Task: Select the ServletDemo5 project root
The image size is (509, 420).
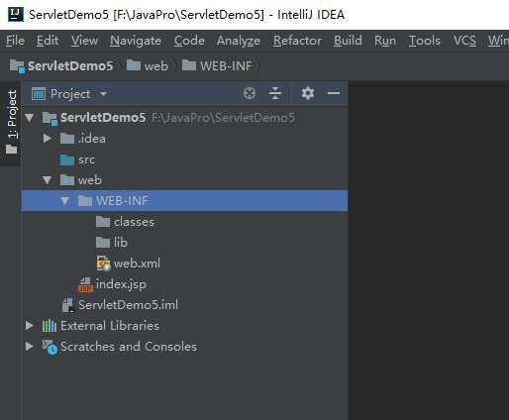Action: click(x=184, y=118)
